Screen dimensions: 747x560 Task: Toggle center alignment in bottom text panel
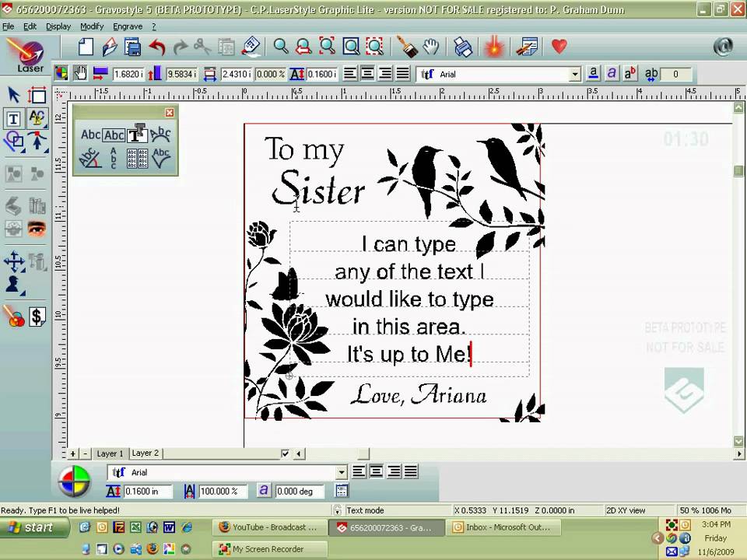coord(377,472)
